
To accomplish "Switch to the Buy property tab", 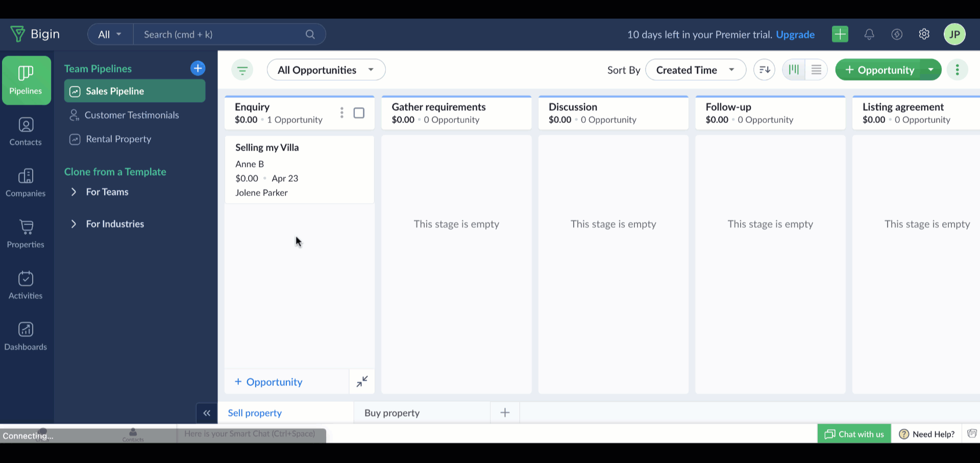I will [x=392, y=413].
